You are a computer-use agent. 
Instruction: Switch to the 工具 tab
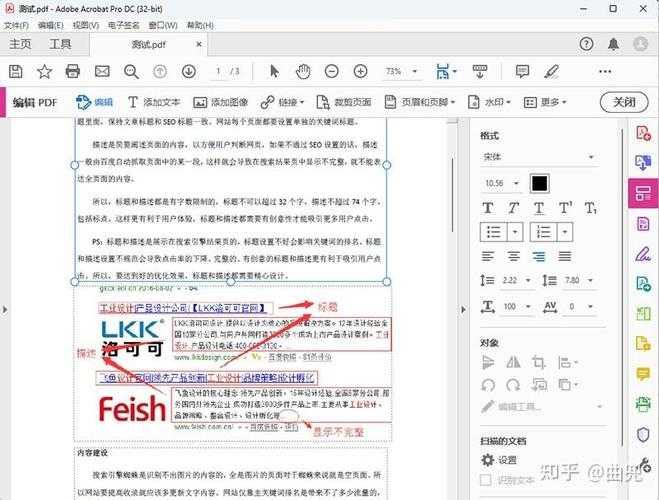(60, 44)
